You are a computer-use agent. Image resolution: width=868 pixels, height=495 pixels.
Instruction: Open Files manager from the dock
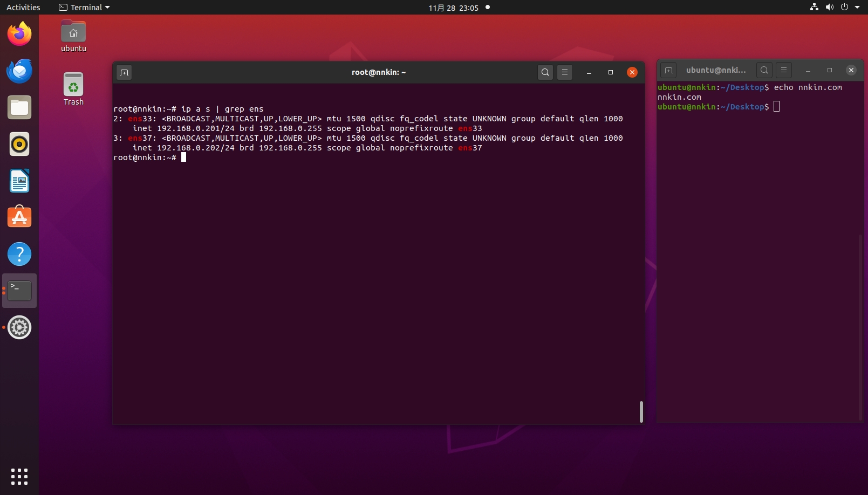coord(19,108)
